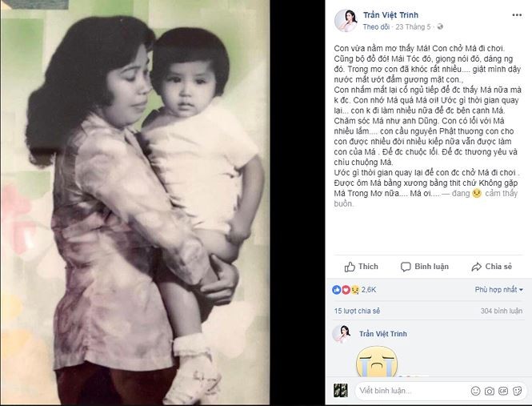Image resolution: width=532 pixels, height=406 pixels.
Task: Click the Thích like button
Action: tap(361, 267)
